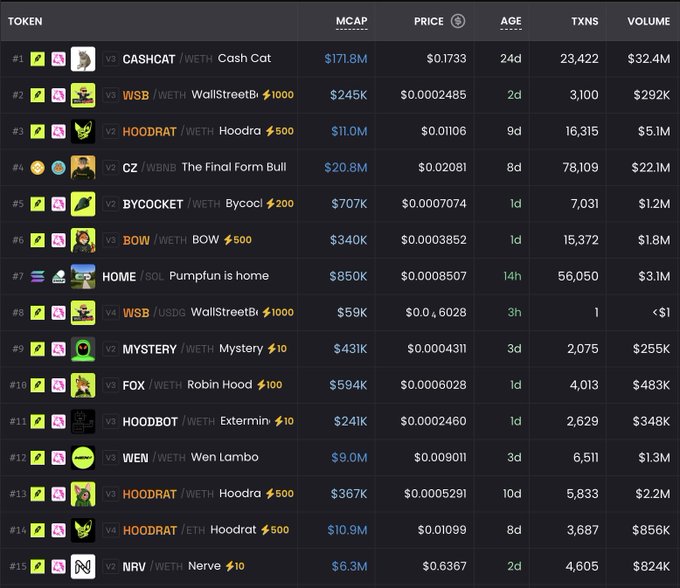
Task: Open the BYCOCKET token name
Action: tap(153, 204)
